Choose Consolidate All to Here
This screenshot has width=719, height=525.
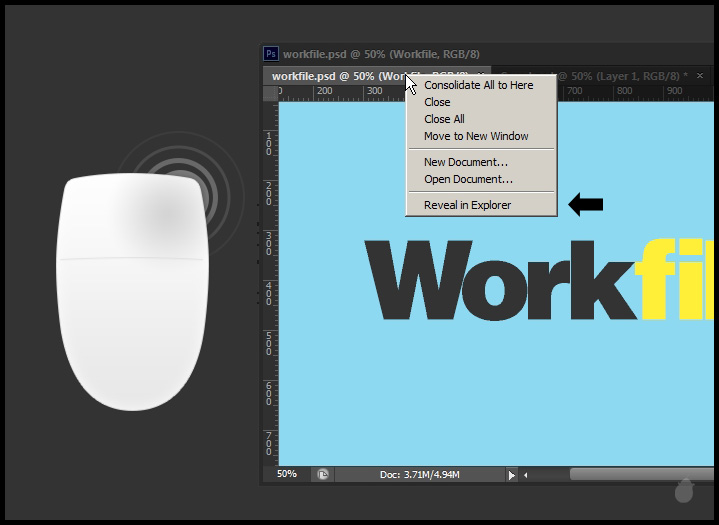(x=478, y=85)
